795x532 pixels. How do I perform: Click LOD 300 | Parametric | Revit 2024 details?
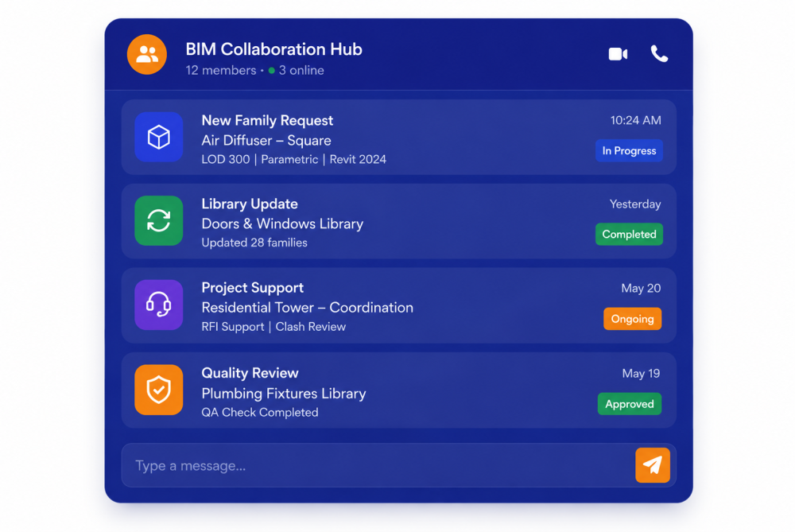click(293, 159)
